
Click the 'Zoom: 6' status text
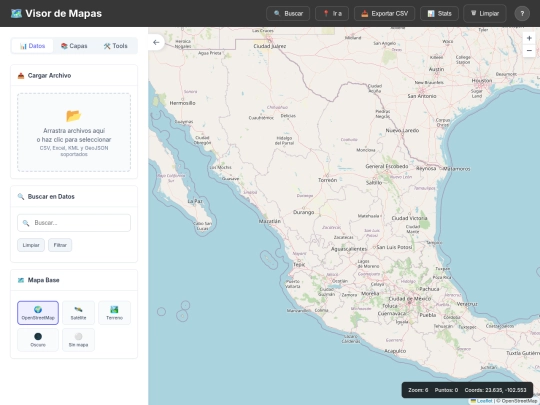point(418,390)
